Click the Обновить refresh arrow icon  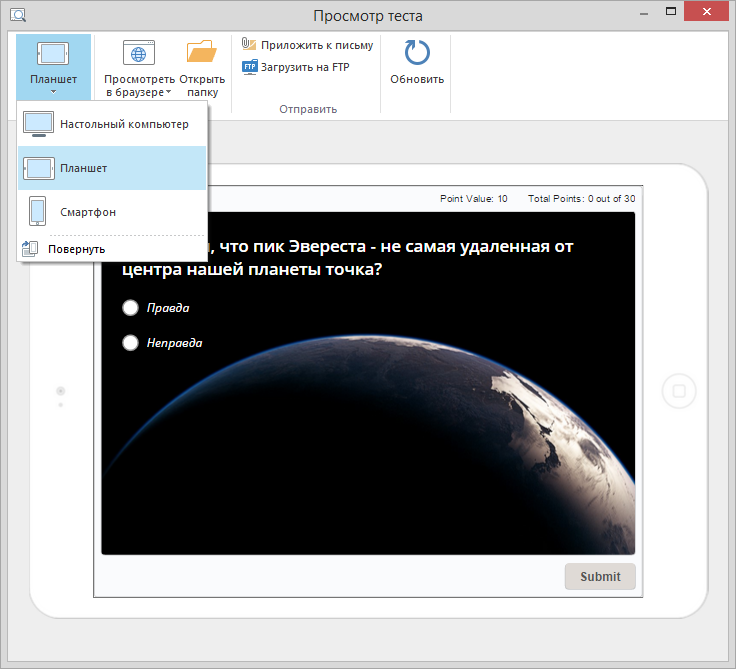(x=417, y=52)
